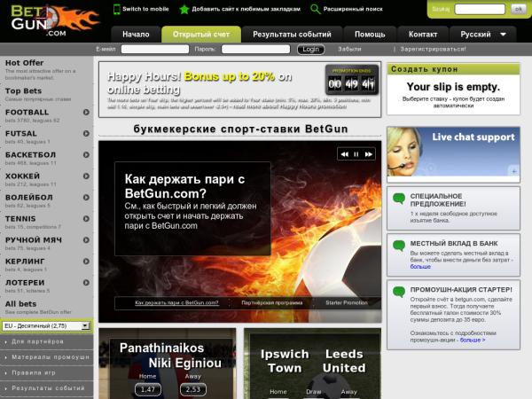Click the Switch to mobile link text
Viewport: 532px width, 399px height.
pyautogui.click(x=145, y=9)
